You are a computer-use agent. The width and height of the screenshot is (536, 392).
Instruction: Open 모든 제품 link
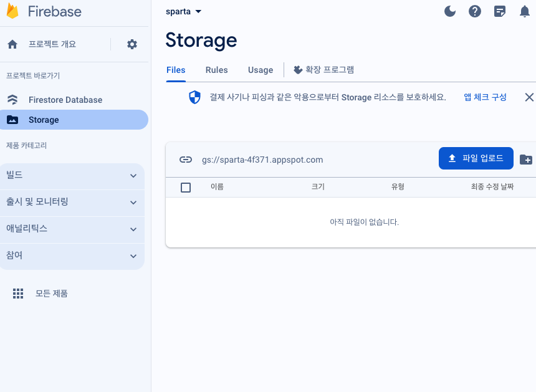point(52,294)
